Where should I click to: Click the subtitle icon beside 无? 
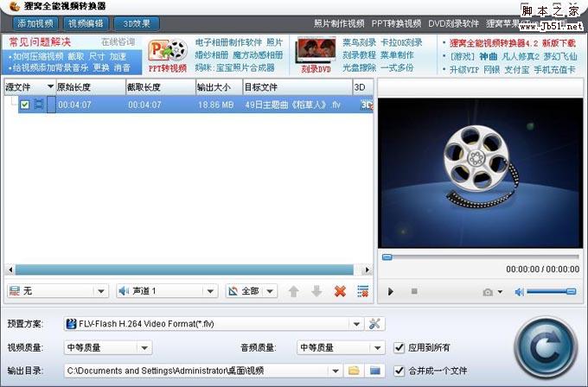pos(14,291)
